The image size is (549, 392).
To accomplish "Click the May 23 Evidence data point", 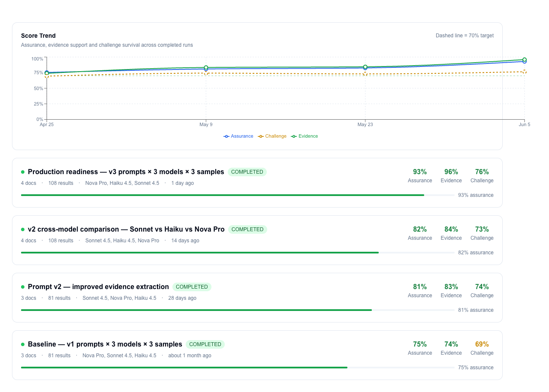I will 365,67.
